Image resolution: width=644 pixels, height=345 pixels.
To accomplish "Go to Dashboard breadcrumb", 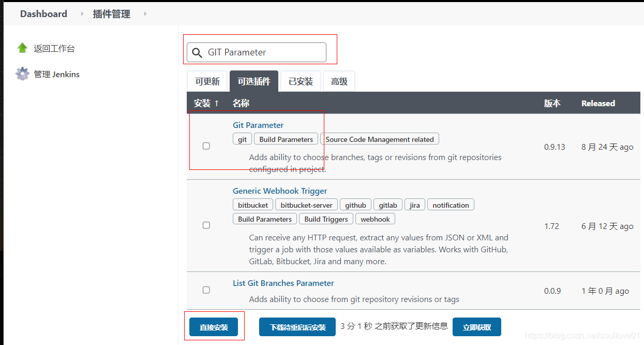I will (x=43, y=14).
